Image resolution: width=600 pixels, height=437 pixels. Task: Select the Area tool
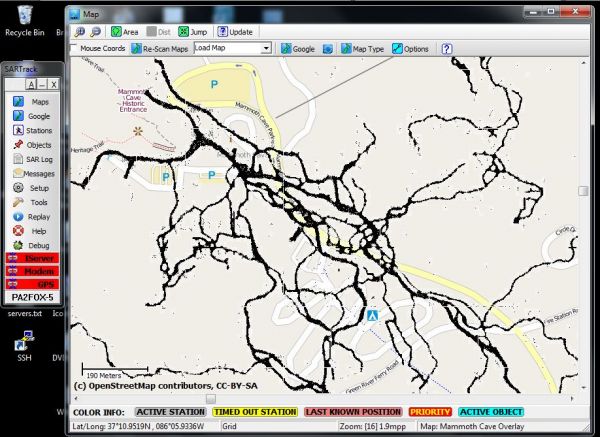point(124,32)
